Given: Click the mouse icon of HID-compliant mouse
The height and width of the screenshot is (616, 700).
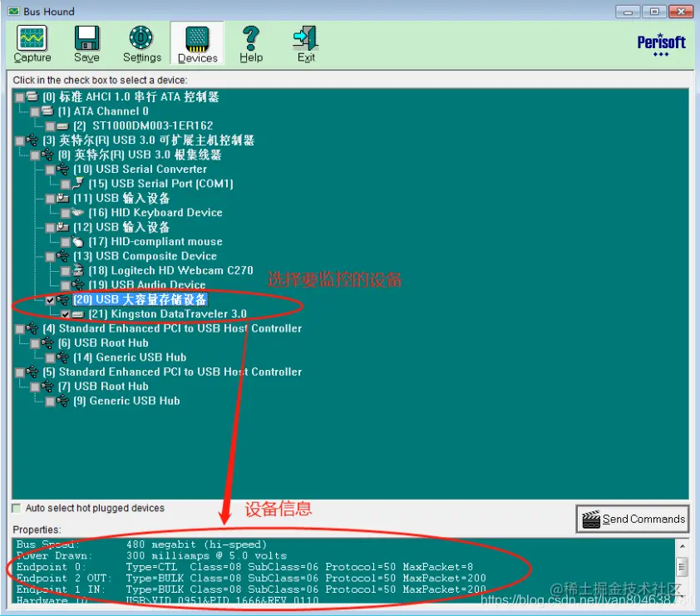Looking at the screenshot, I should pyautogui.click(x=78, y=241).
